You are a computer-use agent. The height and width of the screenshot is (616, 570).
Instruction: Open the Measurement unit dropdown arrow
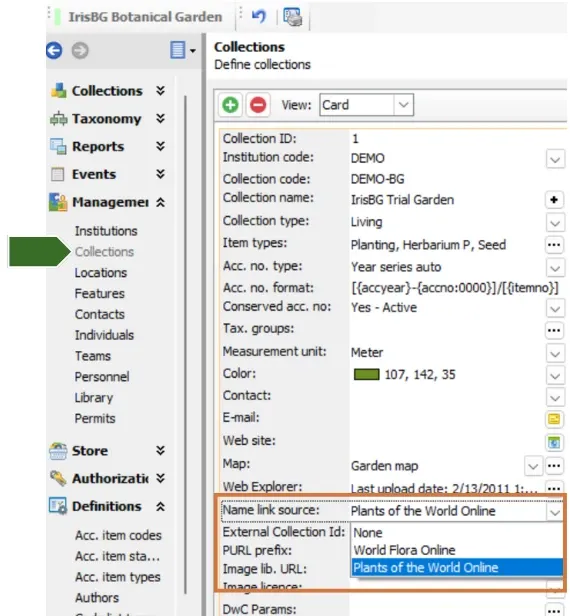[555, 354]
